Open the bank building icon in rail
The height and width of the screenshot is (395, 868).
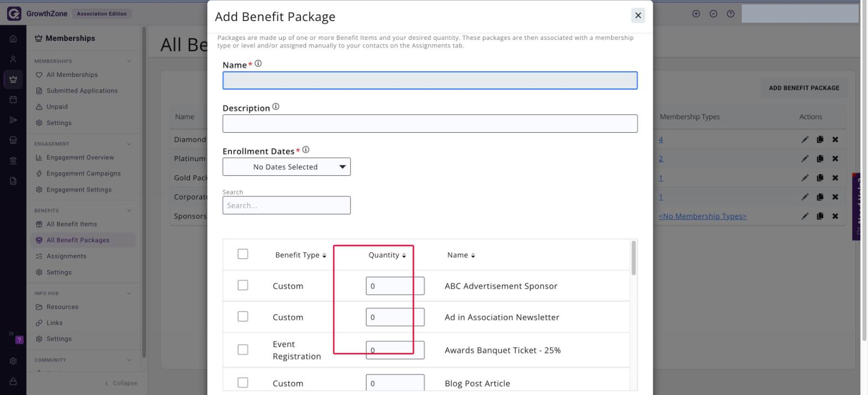[x=13, y=160]
